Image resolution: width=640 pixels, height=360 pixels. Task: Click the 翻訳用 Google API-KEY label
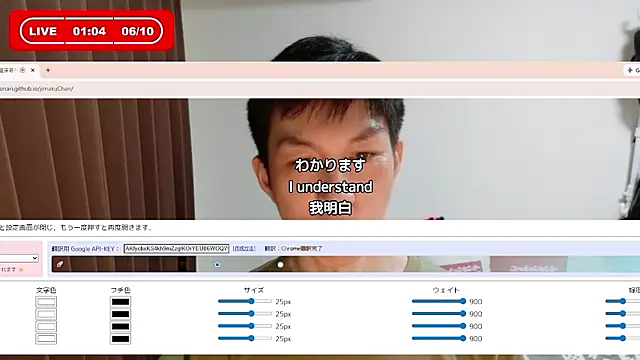85,249
